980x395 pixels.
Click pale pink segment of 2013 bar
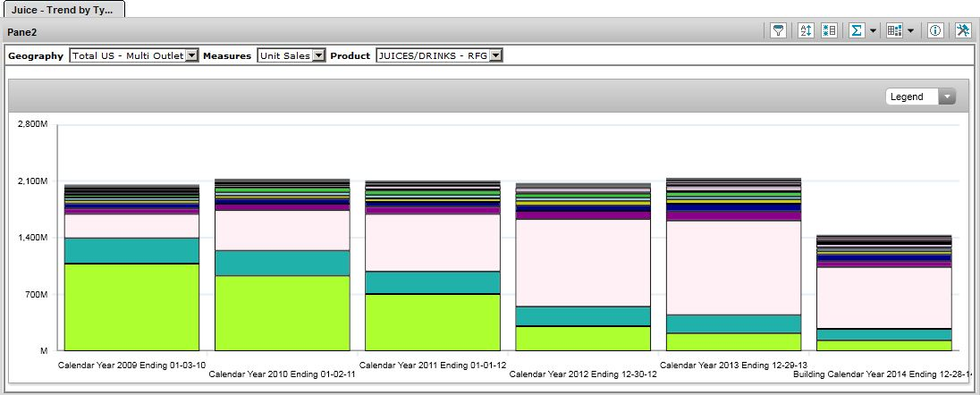click(732, 267)
